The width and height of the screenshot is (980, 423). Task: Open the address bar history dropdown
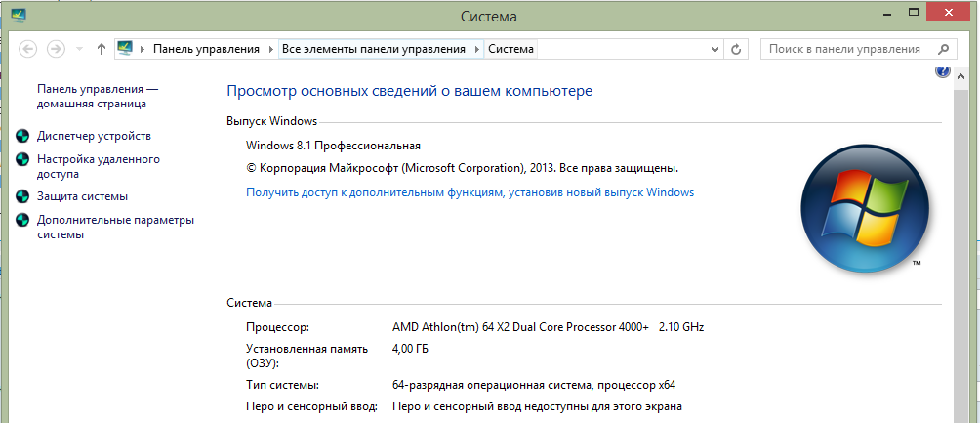point(715,49)
